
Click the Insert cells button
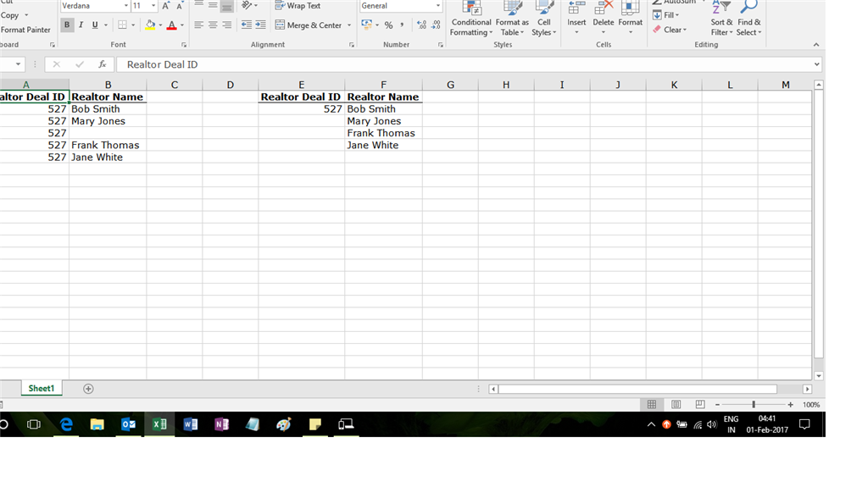pyautogui.click(x=576, y=19)
